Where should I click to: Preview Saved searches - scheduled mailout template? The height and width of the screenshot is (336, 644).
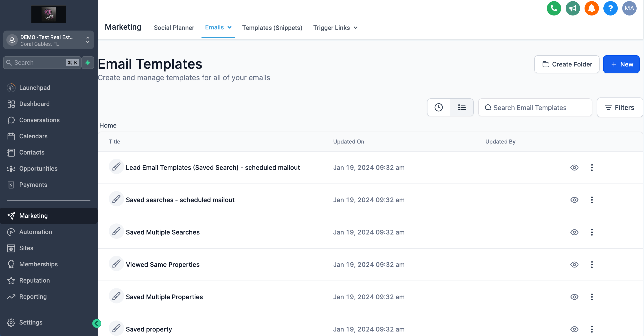[574, 200]
